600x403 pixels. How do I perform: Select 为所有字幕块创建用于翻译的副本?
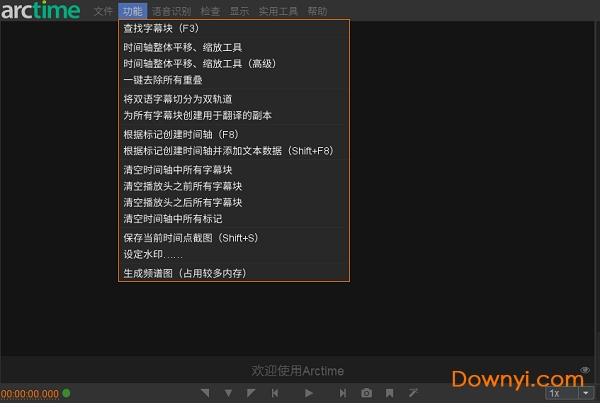pyautogui.click(x=234, y=116)
